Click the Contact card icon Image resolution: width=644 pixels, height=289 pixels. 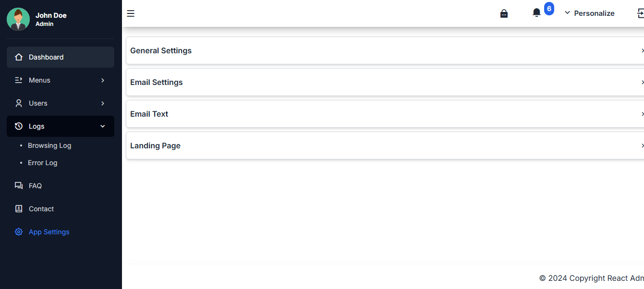tap(19, 209)
